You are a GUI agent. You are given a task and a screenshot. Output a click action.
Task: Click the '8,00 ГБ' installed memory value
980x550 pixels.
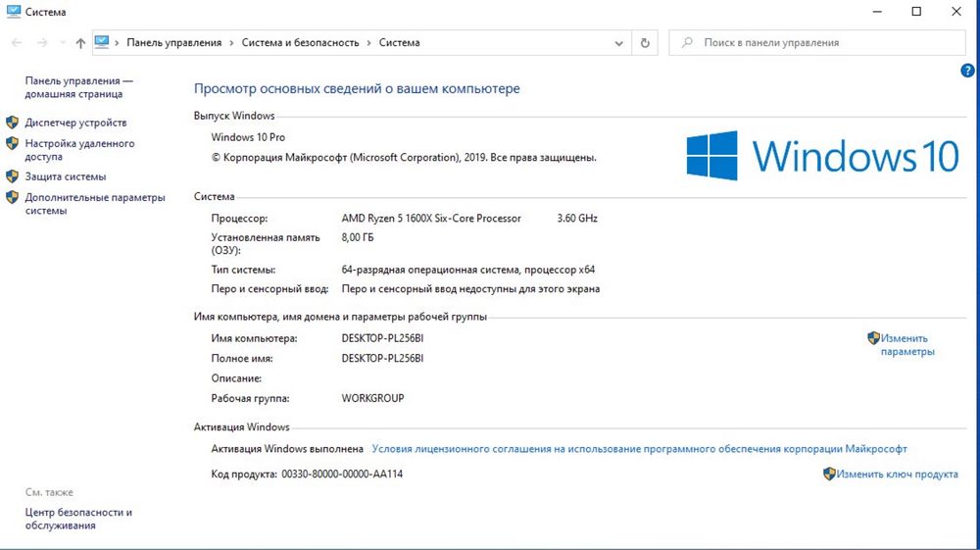click(x=358, y=237)
